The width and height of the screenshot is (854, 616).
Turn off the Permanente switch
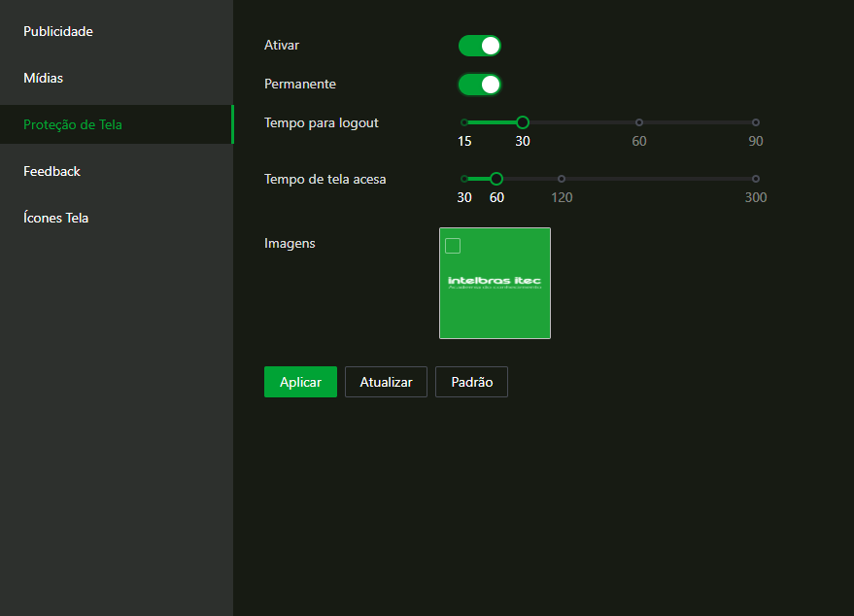[479, 85]
